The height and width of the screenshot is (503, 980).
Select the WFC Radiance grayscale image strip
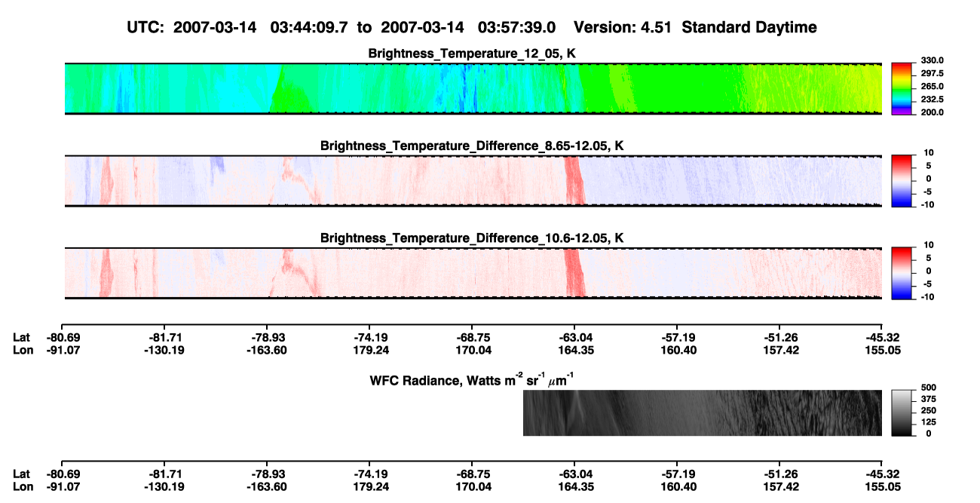703,413
